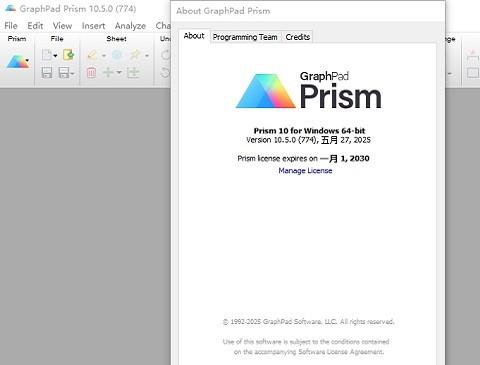Expand the star icon dropdown arrow
The image size is (480, 365).
(x=147, y=56)
